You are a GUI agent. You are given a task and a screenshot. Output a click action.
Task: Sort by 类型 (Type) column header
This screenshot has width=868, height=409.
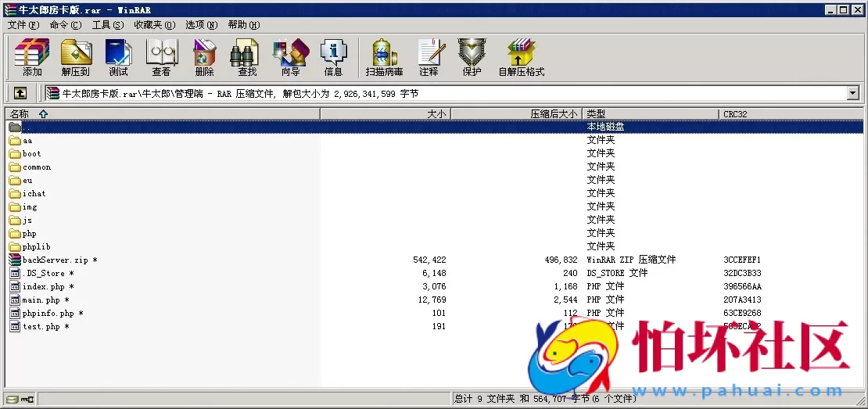point(651,114)
